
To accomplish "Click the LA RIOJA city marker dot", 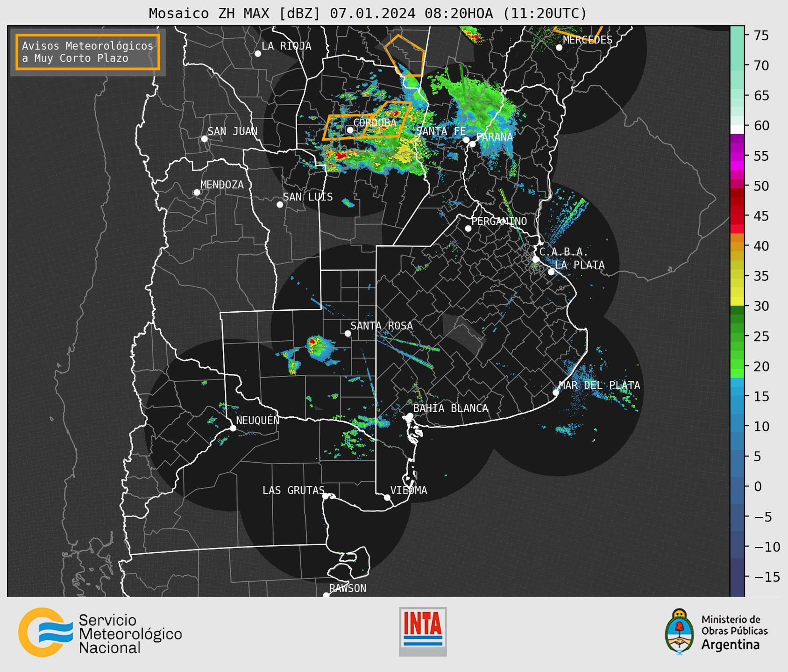I will click(x=258, y=54).
